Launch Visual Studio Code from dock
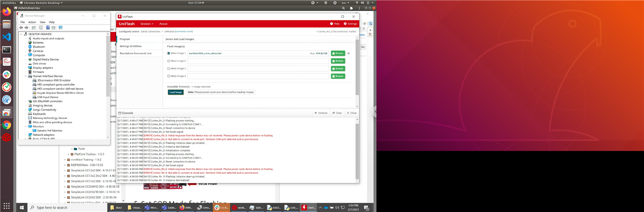This screenshot has width=644, height=212. tap(6, 37)
